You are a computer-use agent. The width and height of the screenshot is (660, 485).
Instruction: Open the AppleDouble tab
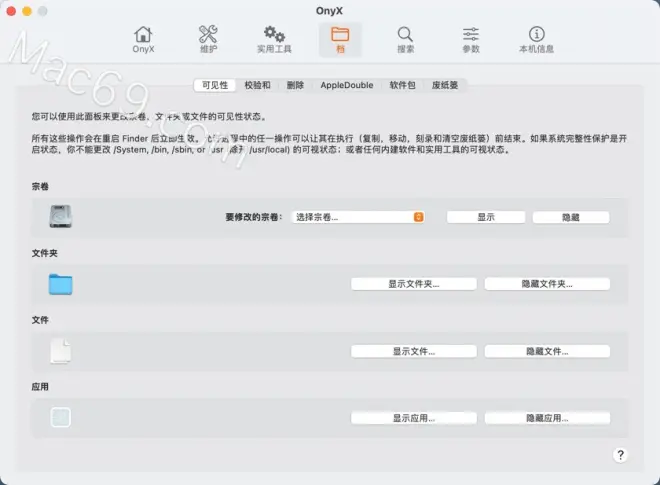coord(346,86)
